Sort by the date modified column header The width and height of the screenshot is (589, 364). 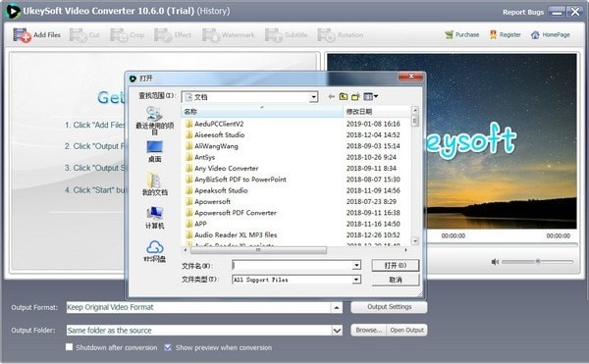tap(377, 112)
